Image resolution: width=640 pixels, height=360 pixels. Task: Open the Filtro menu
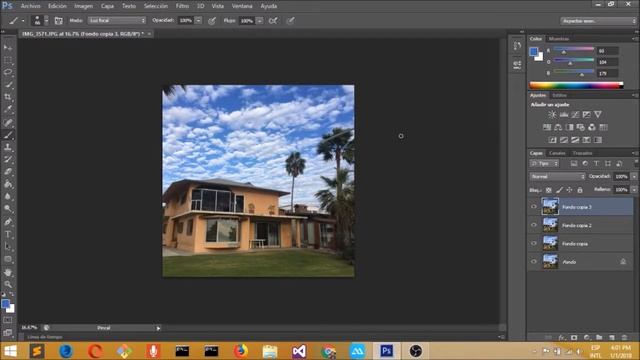click(x=182, y=6)
